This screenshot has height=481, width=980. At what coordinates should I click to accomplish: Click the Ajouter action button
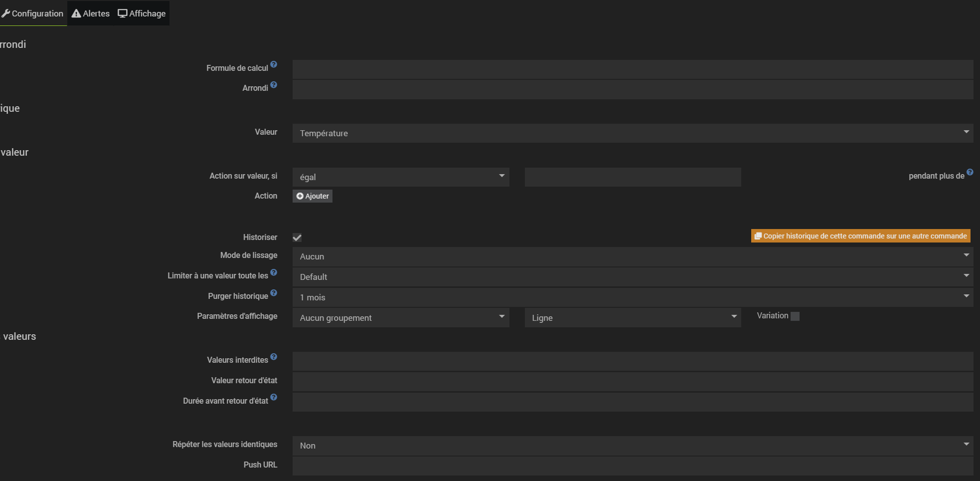(313, 196)
